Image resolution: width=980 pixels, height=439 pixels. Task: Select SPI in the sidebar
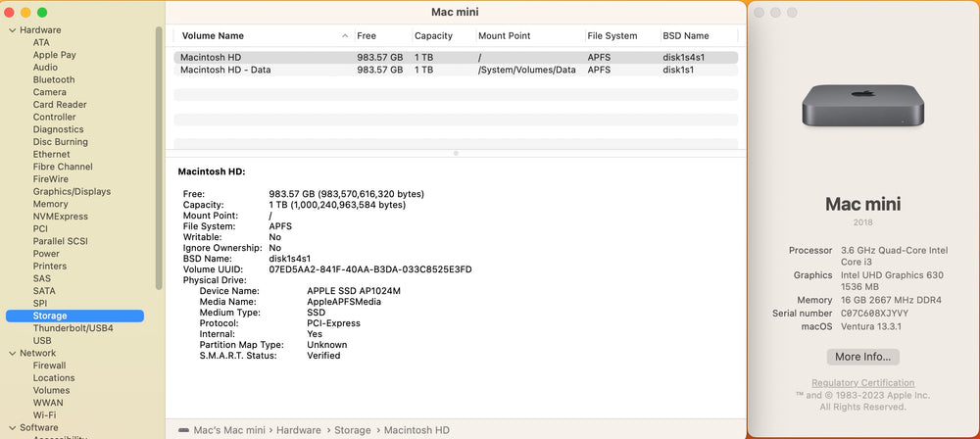[40, 304]
